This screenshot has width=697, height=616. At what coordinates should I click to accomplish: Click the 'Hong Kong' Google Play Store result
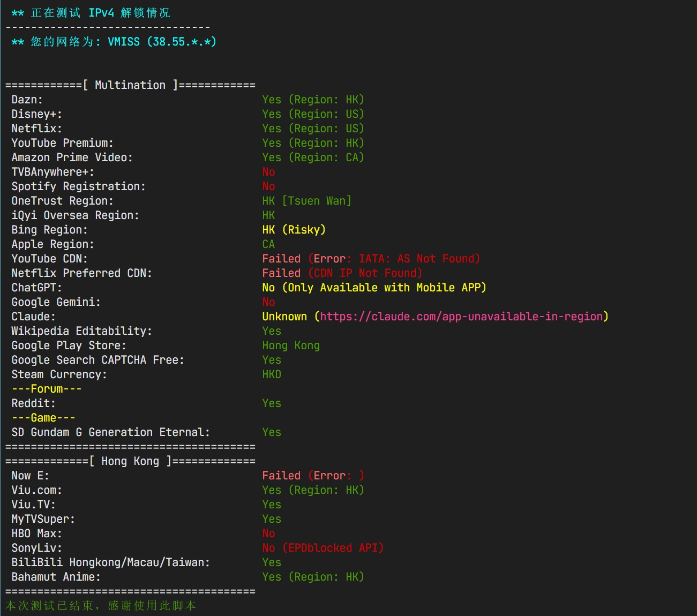click(x=291, y=345)
